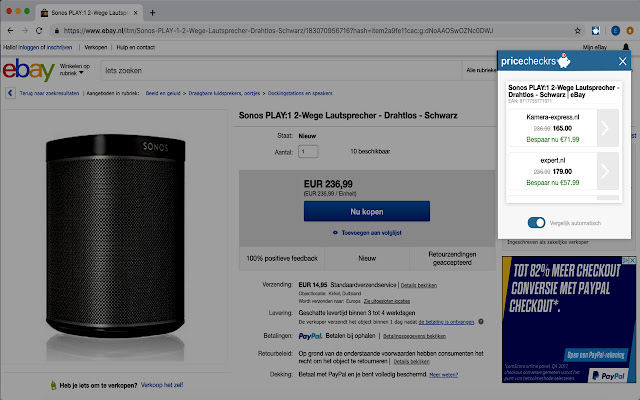Open Verkopen menu item
The height and width of the screenshot is (400, 640).
pyautogui.click(x=96, y=47)
